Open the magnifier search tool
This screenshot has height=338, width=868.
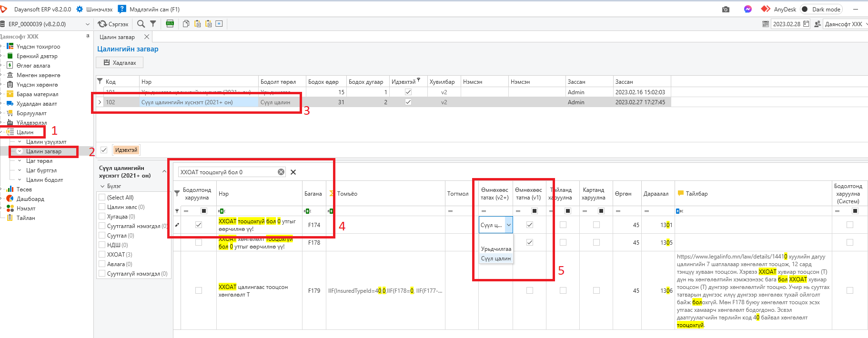point(141,24)
